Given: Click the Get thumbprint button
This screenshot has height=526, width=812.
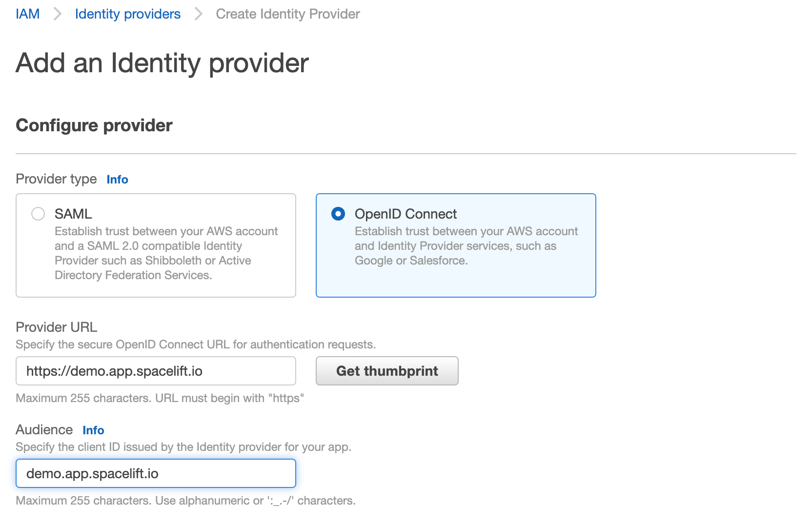Looking at the screenshot, I should tap(386, 371).
